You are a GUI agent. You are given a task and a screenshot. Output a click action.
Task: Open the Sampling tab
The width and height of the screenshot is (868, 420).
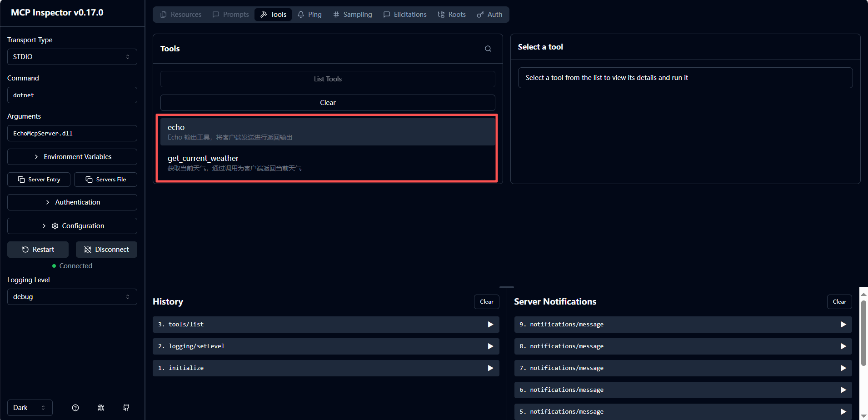pyautogui.click(x=353, y=15)
